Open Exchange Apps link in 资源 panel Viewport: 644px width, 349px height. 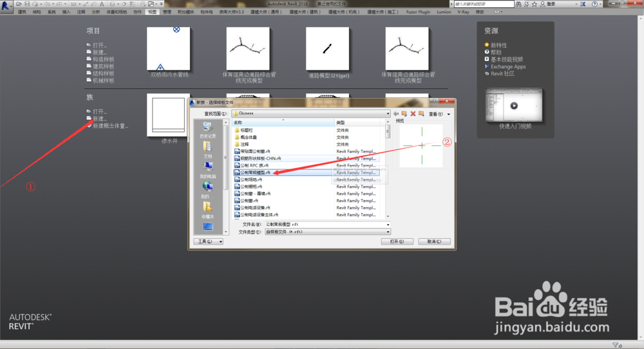[x=505, y=66]
